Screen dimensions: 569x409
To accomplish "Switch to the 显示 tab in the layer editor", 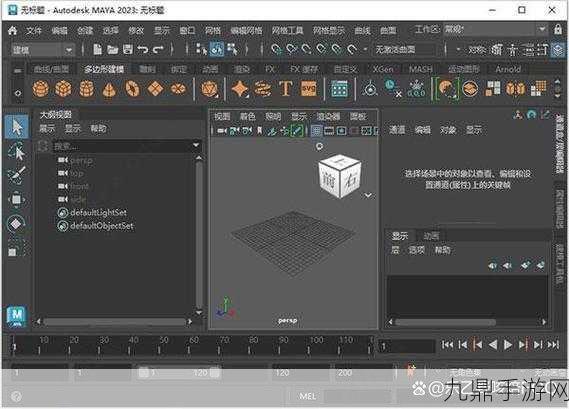I will [400, 236].
